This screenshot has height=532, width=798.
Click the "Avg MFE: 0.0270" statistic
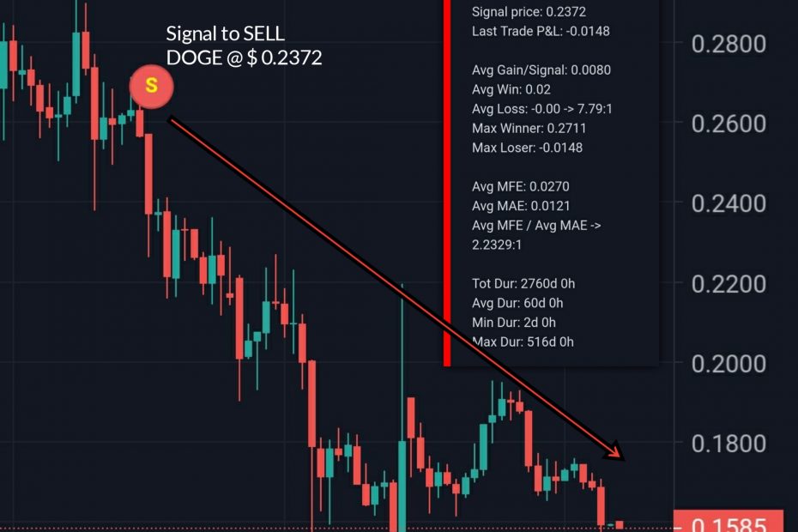click(521, 186)
